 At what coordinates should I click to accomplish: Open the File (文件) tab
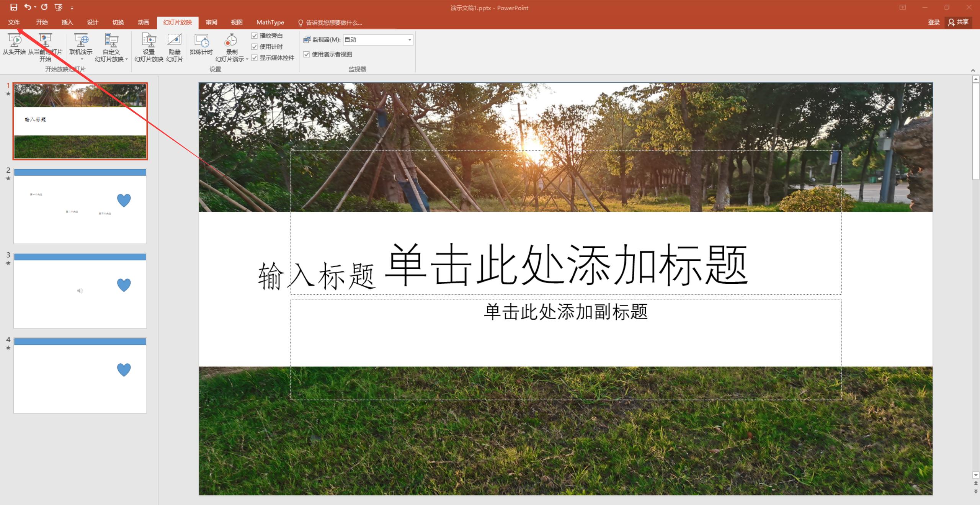point(14,23)
